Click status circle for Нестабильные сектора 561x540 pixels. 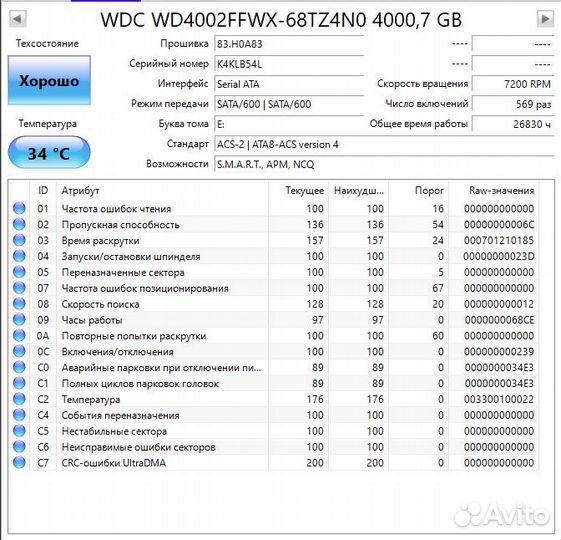pyautogui.click(x=19, y=431)
